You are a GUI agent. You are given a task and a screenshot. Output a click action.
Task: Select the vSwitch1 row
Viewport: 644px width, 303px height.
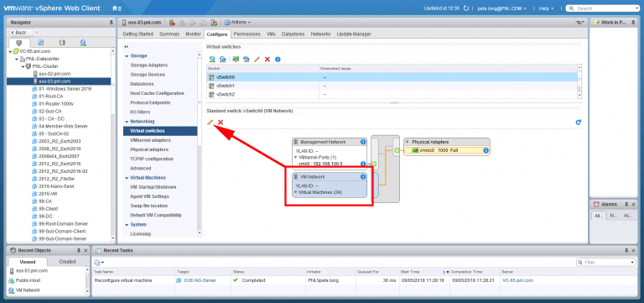click(x=392, y=86)
